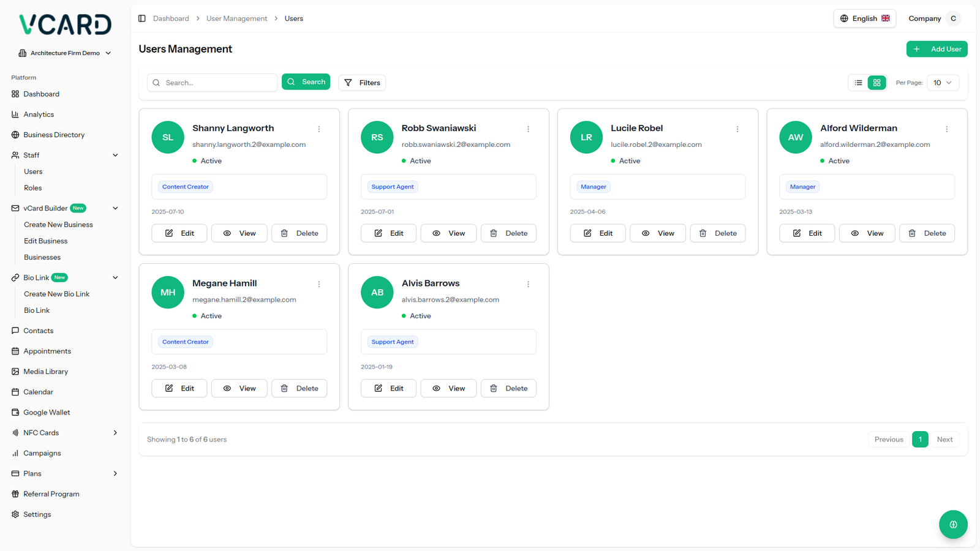Viewport: 980px width, 551px height.
Task: Go to Roles under Staff
Action: point(33,188)
